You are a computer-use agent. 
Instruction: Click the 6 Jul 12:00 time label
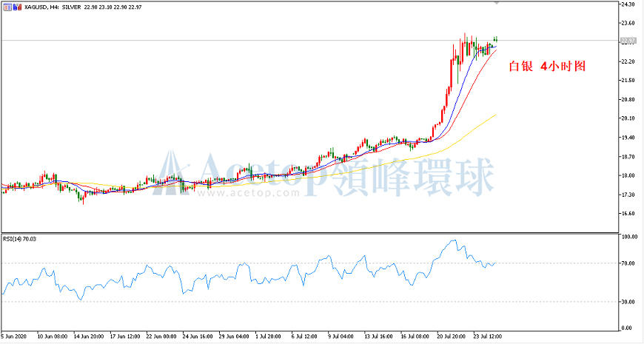(x=305, y=337)
